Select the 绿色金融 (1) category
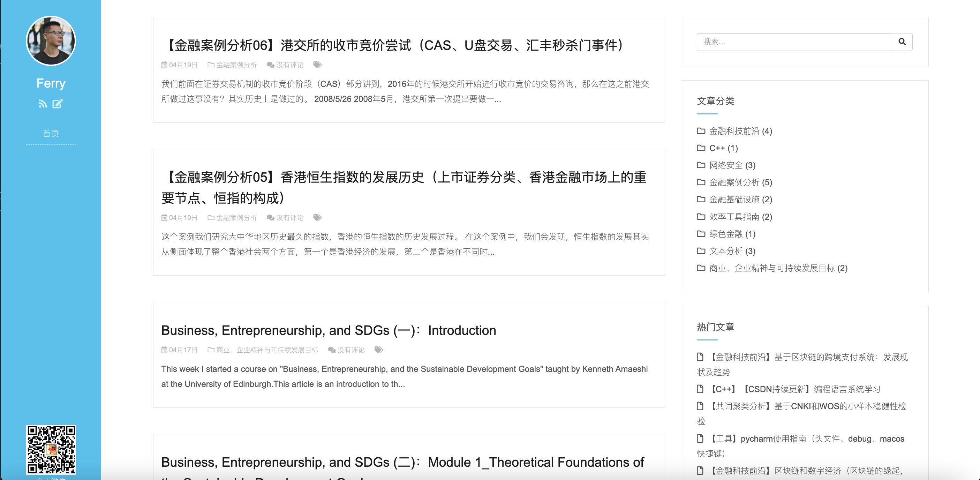 tap(732, 234)
